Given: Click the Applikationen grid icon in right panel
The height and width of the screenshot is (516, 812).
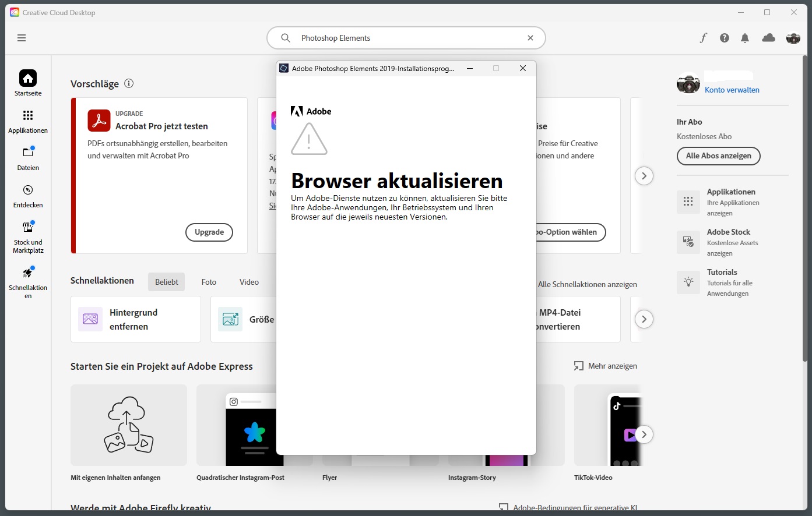Looking at the screenshot, I should coord(688,202).
